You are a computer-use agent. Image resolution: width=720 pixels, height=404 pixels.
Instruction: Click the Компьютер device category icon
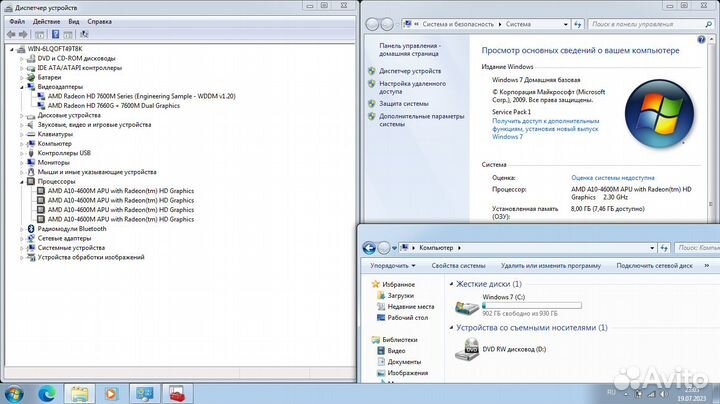[x=31, y=144]
